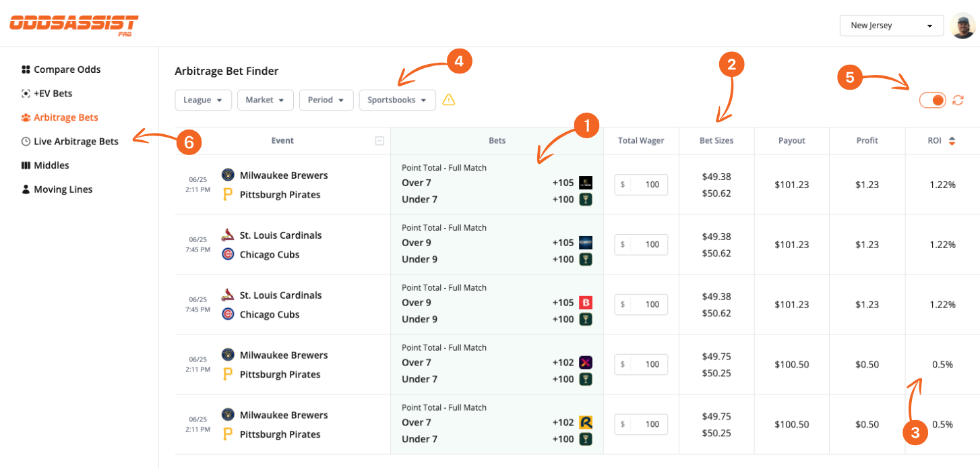980x468 pixels.
Task: Go to Live Arbitrage Bets
Action: 75,141
